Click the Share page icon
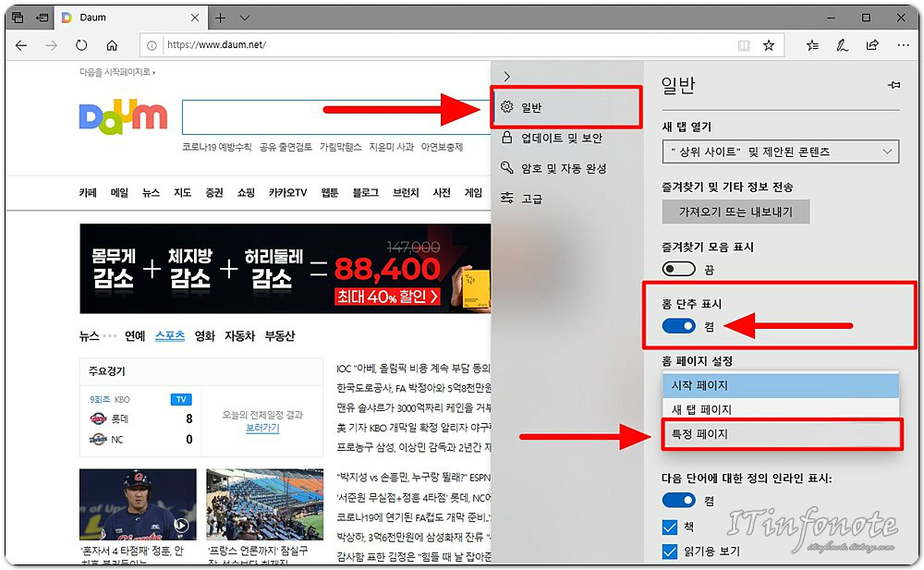 pyautogui.click(x=872, y=45)
